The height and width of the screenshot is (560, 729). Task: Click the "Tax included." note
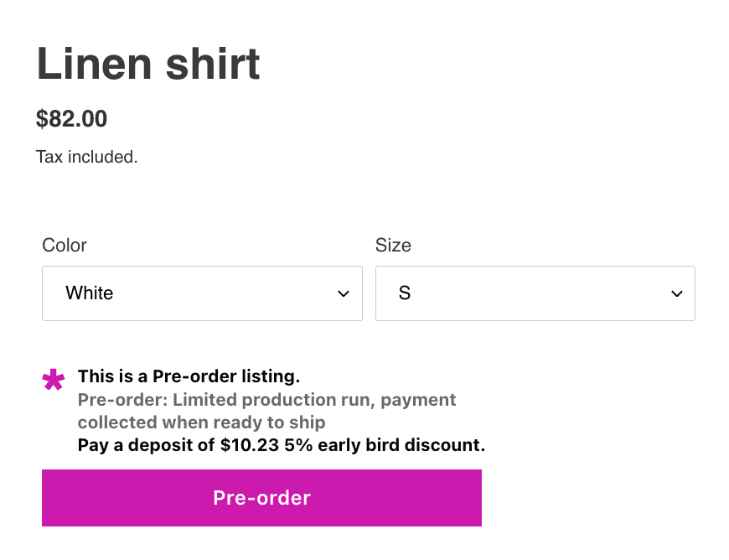[x=86, y=157]
